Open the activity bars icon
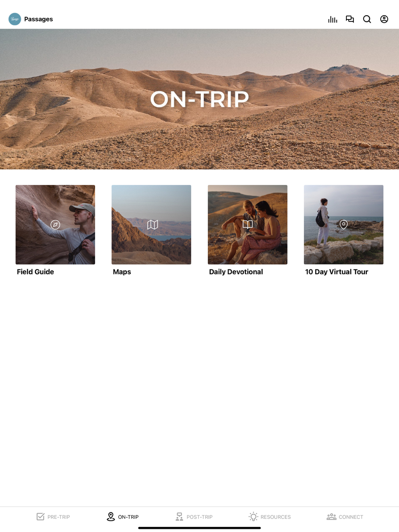 coord(333,19)
